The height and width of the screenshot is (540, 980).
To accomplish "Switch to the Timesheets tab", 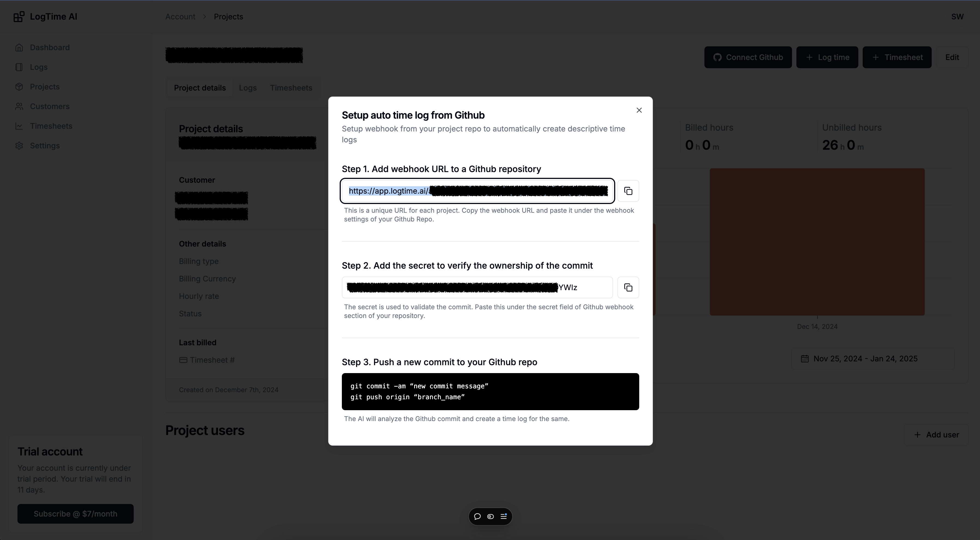I will 291,88.
